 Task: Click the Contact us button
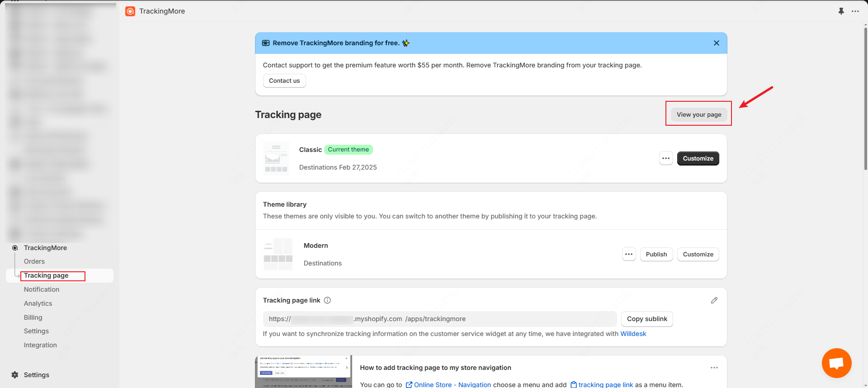pos(284,81)
